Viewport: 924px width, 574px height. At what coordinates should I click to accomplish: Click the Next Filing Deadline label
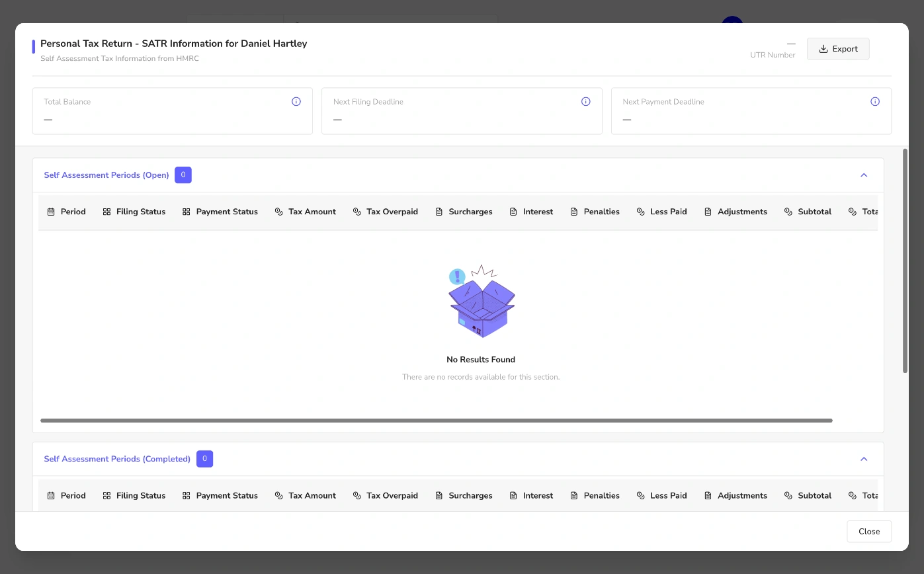pos(368,102)
